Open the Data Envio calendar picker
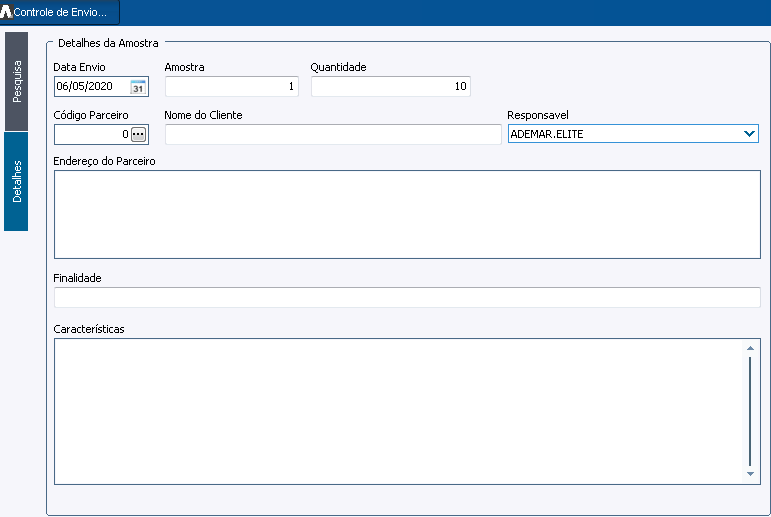Screen dimensions: 771x517 138,87
